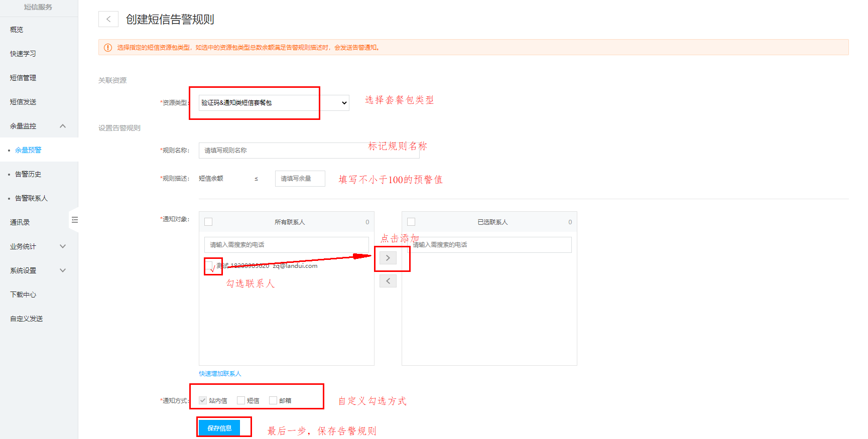
Task: Click the right arrow to add selected contacts
Action: [388, 258]
